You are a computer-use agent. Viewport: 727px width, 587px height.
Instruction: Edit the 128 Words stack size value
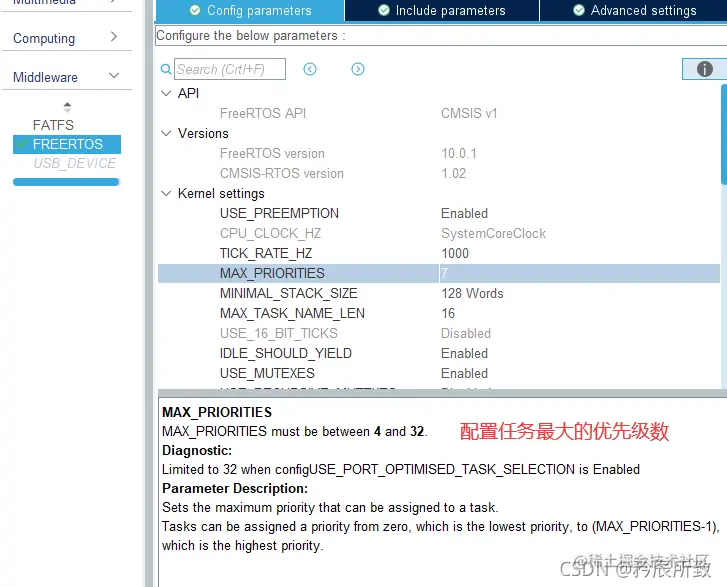pos(472,293)
